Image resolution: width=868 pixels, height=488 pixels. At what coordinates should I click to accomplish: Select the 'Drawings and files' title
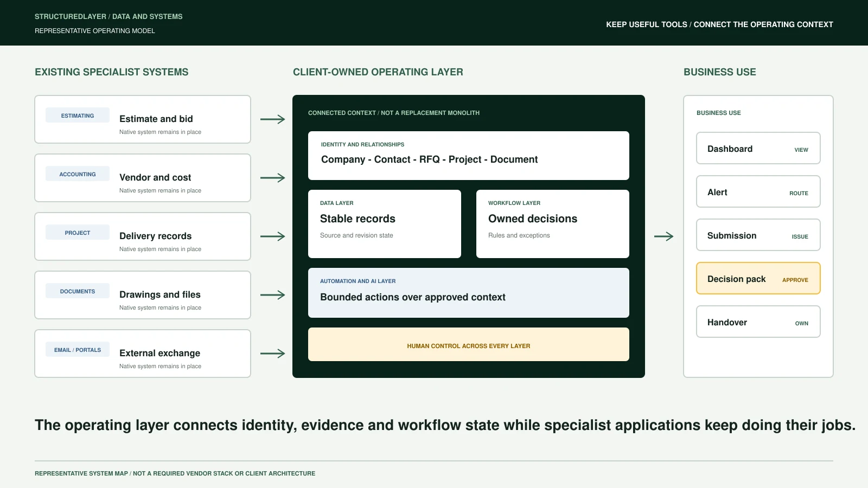160,294
